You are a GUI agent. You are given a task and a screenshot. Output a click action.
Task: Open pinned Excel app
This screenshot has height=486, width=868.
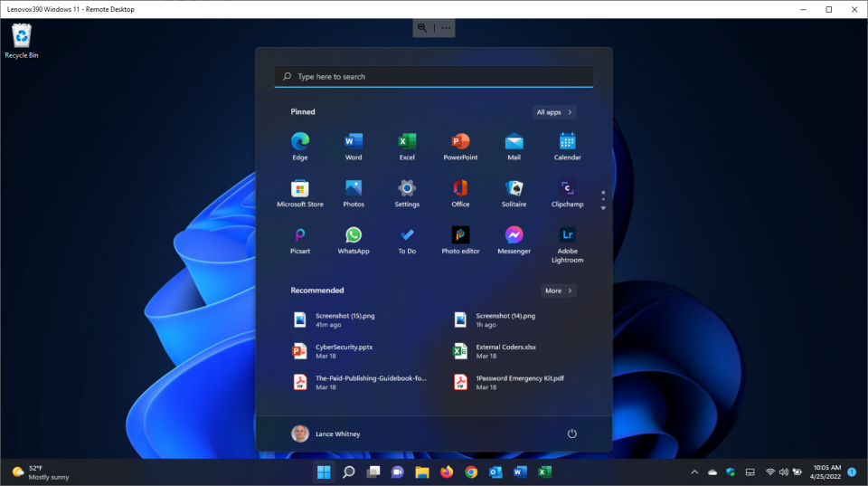[x=407, y=147]
